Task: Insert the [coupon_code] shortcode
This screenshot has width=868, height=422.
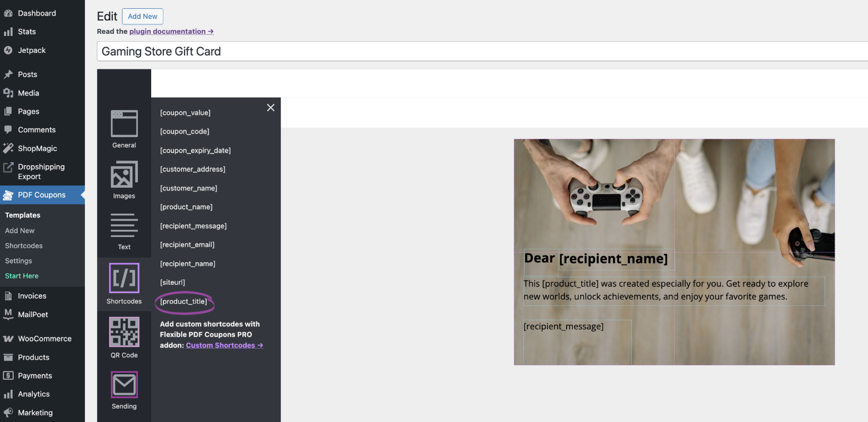Action: (184, 132)
